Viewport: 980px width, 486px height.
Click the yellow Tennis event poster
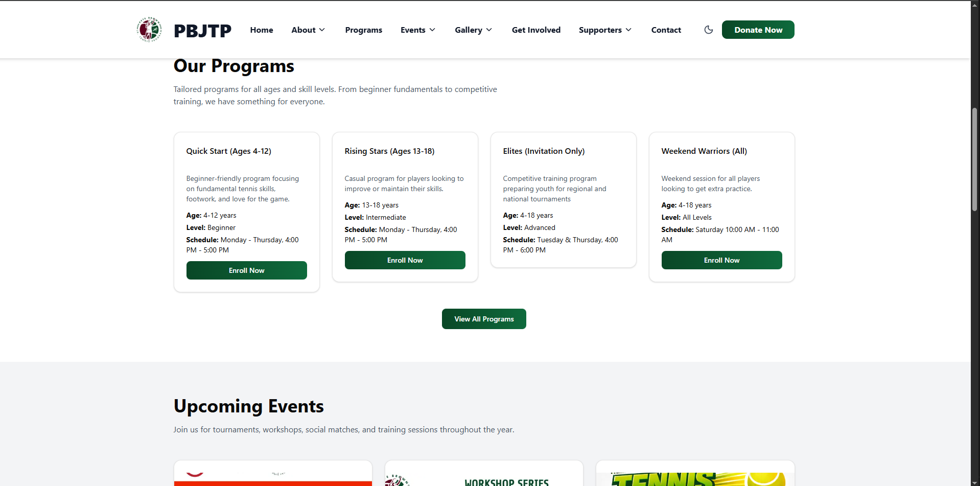[x=695, y=473]
